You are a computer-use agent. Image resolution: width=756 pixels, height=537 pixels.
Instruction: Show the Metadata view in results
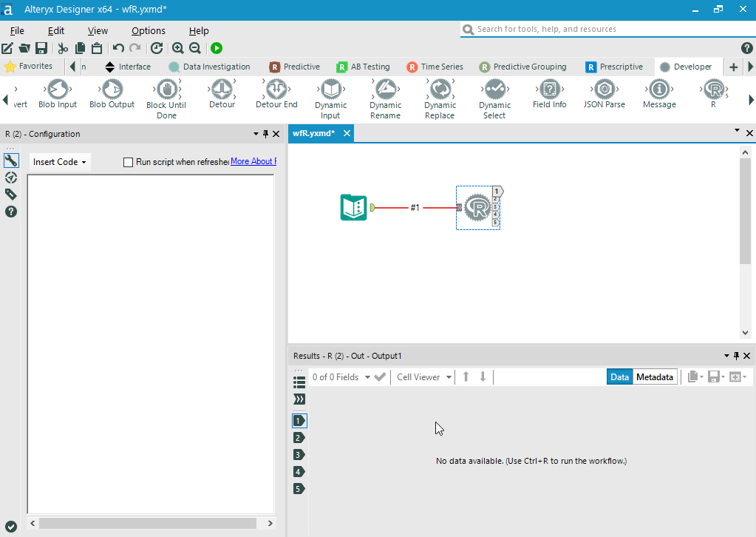click(x=655, y=376)
